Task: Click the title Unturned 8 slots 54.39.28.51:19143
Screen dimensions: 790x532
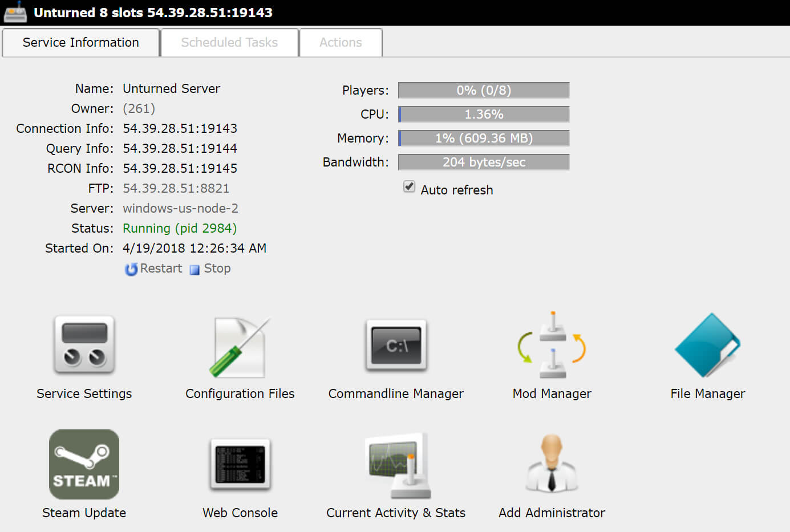Action: (x=153, y=13)
